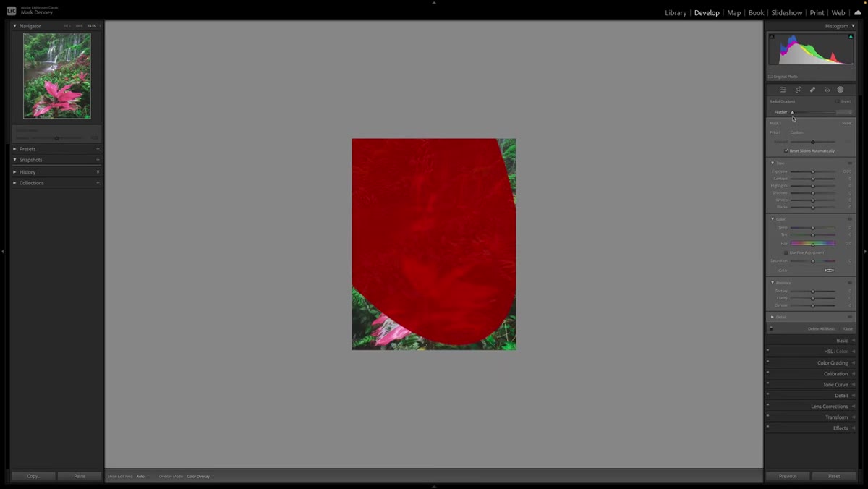Click the Navigator photo thumbnail
The width and height of the screenshot is (868, 489).
coord(57,75)
